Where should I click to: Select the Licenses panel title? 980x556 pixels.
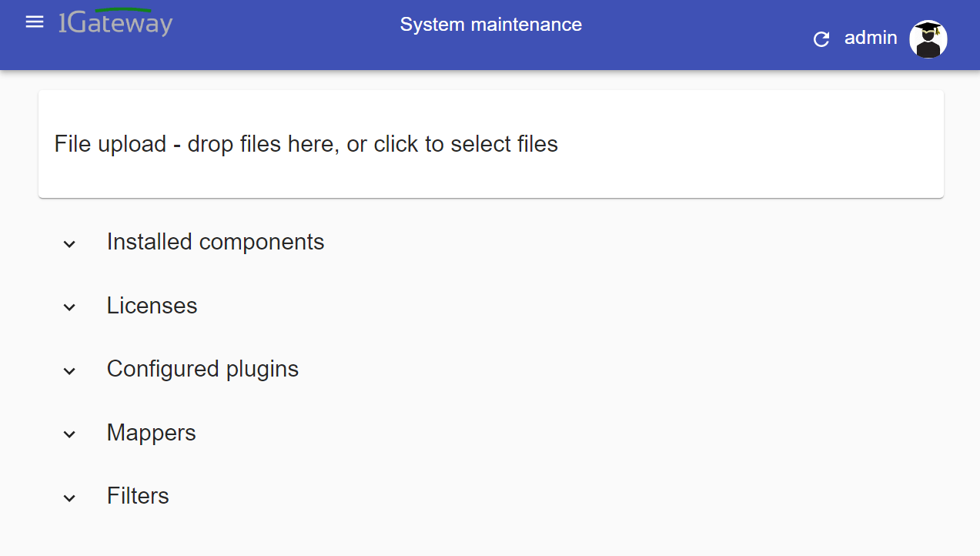pyautogui.click(x=152, y=306)
